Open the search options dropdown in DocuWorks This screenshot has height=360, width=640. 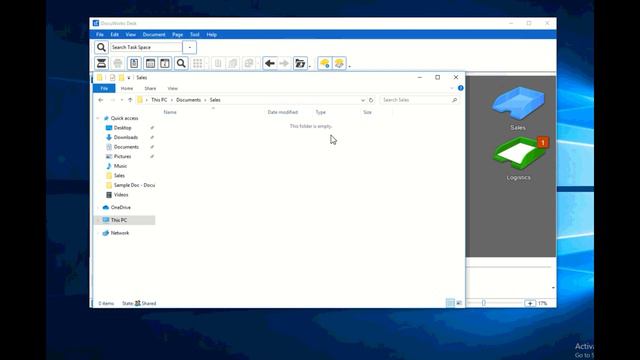click(x=189, y=47)
